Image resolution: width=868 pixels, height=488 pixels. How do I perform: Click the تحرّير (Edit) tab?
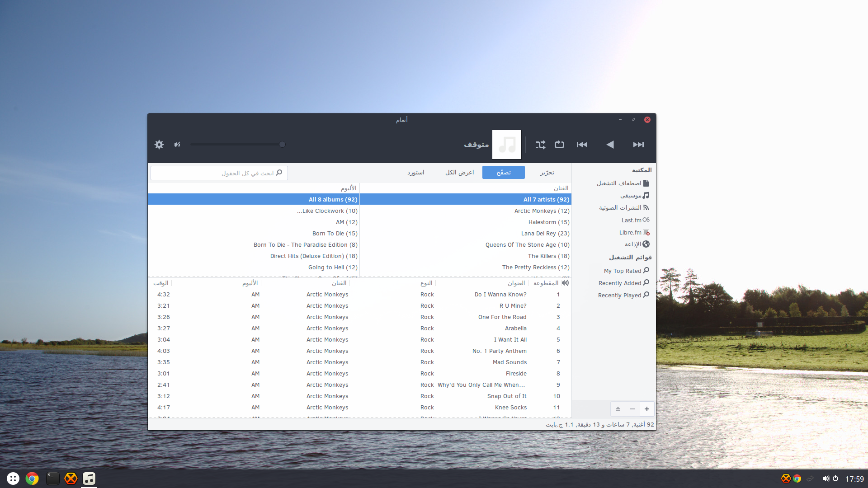coord(547,173)
